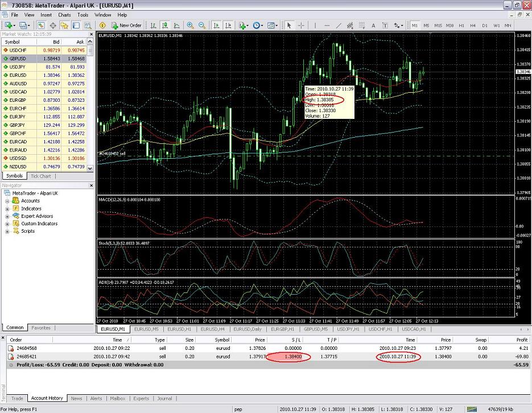Viewport: 532px width, 413px height.
Task: Toggle the candlestick chart mode
Action: tap(164, 25)
